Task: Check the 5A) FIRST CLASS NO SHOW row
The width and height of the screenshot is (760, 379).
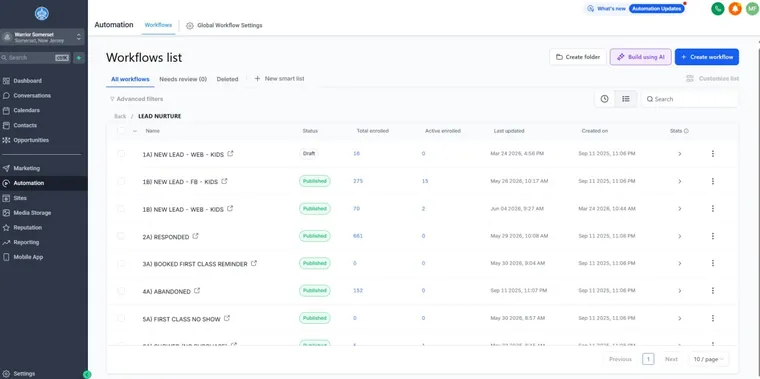Action: click(x=121, y=318)
